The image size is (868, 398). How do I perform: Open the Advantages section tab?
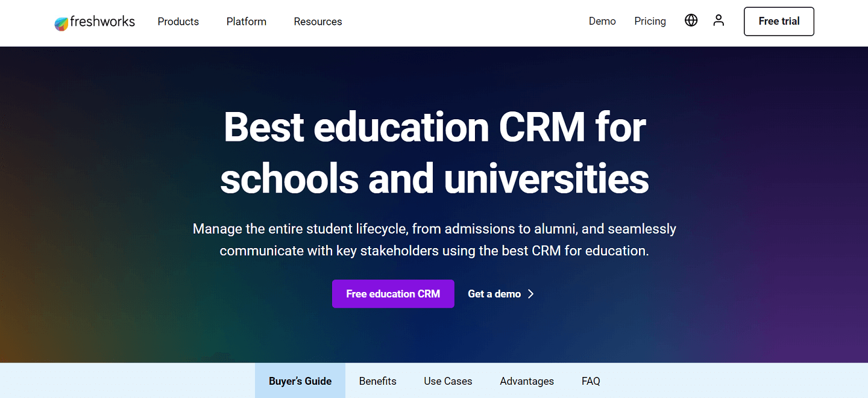(x=527, y=381)
